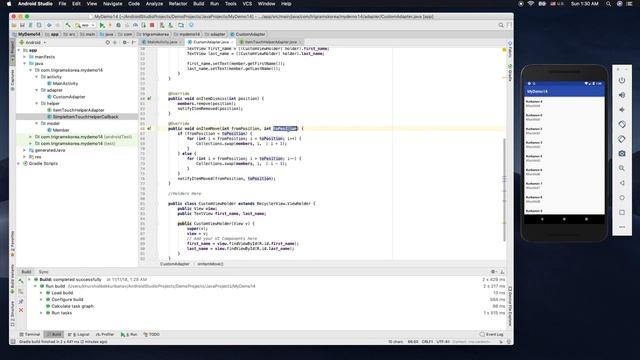Click hammer icon in Build panel sidebar
This screenshot has height=360, width=640.
(21, 281)
